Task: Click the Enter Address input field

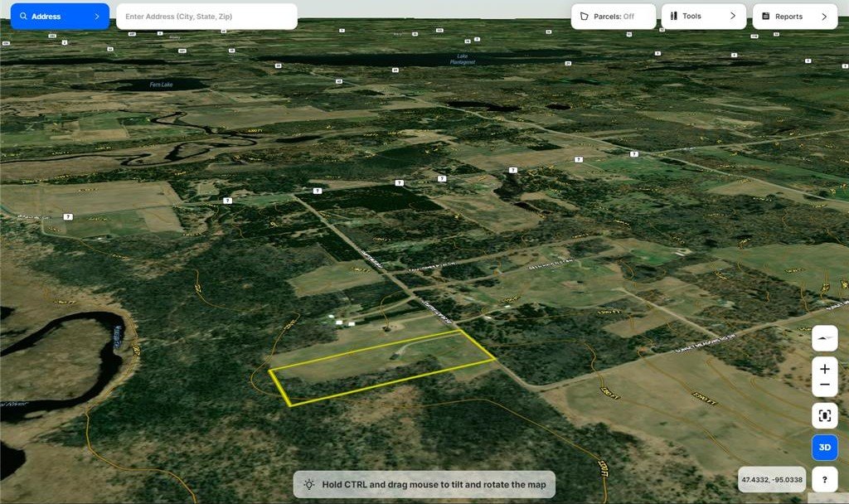Action: click(206, 17)
